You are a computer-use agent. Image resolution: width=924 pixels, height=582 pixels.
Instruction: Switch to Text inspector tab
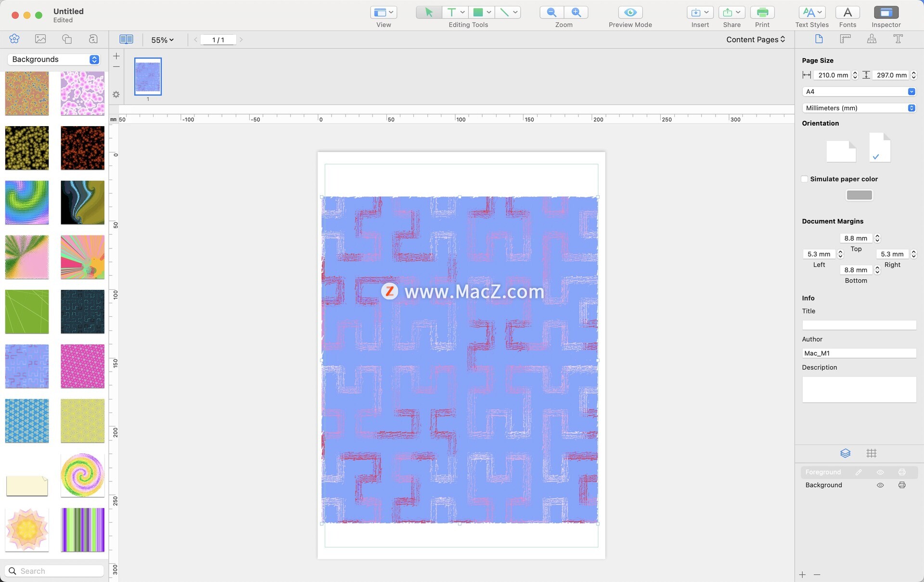(898, 39)
